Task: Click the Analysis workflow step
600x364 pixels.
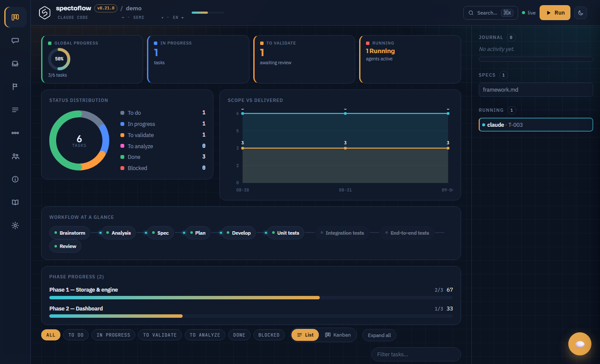Action: (x=119, y=233)
